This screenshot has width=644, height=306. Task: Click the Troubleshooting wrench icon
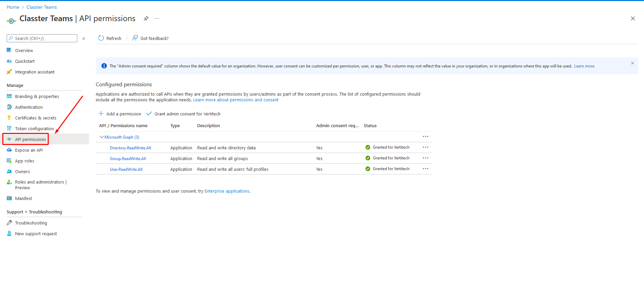9,223
